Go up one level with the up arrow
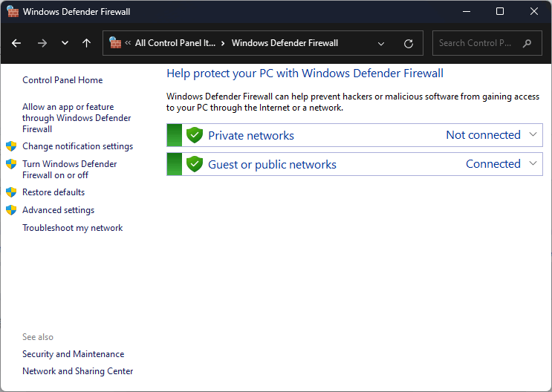The height and width of the screenshot is (392, 552). point(86,43)
